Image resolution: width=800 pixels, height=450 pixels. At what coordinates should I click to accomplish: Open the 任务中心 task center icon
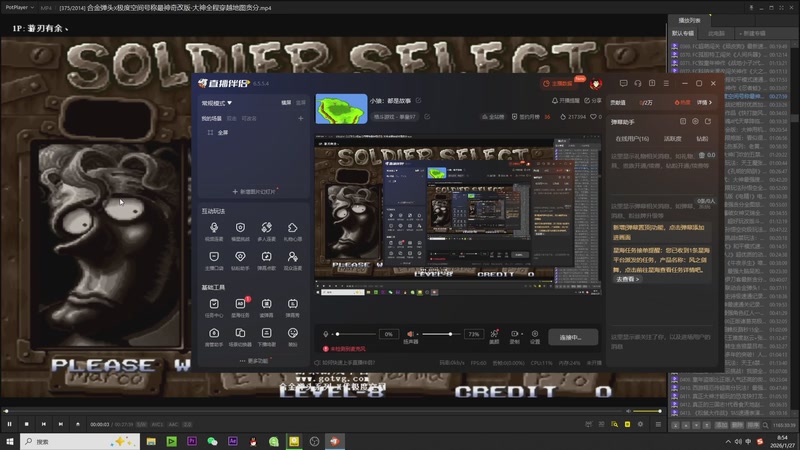pos(214,304)
